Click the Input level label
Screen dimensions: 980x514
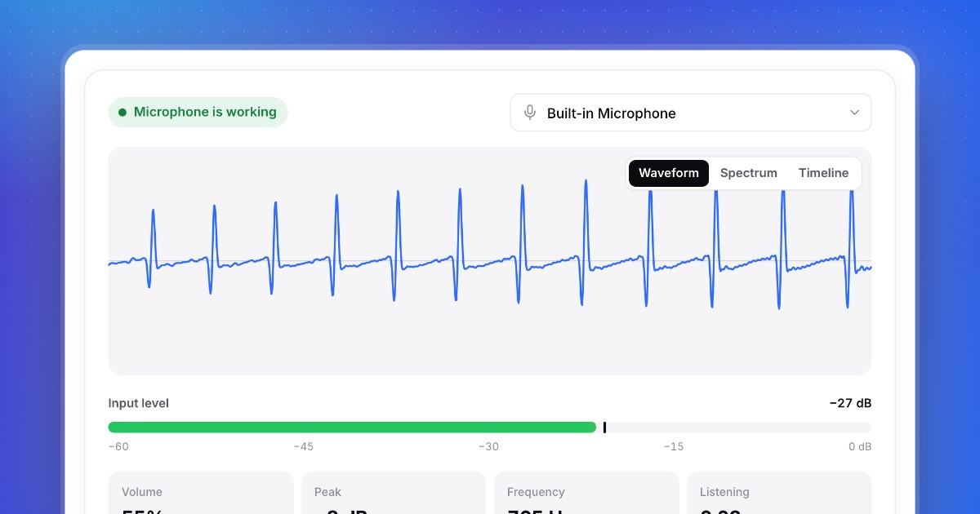pyautogui.click(x=139, y=403)
